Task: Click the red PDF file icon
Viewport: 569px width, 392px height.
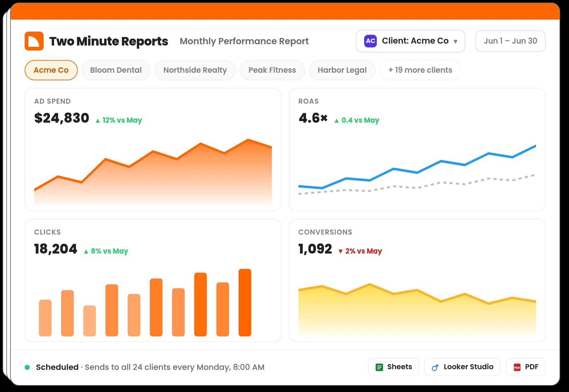Action: pos(517,367)
